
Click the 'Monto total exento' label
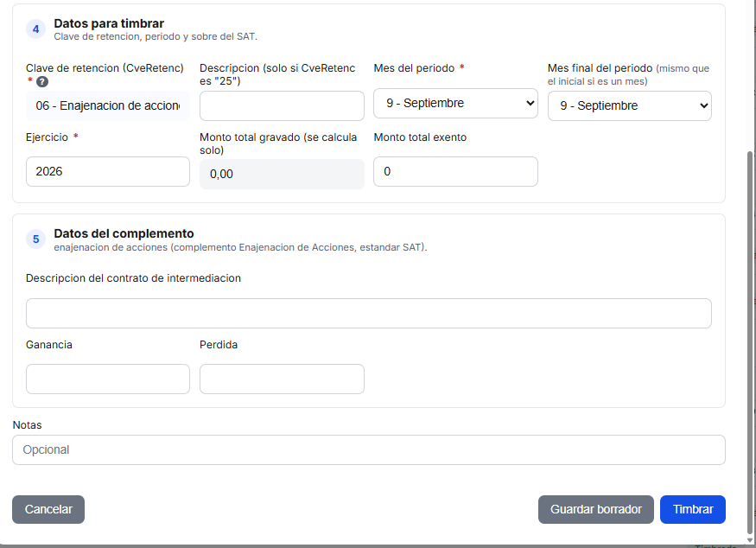(x=420, y=137)
